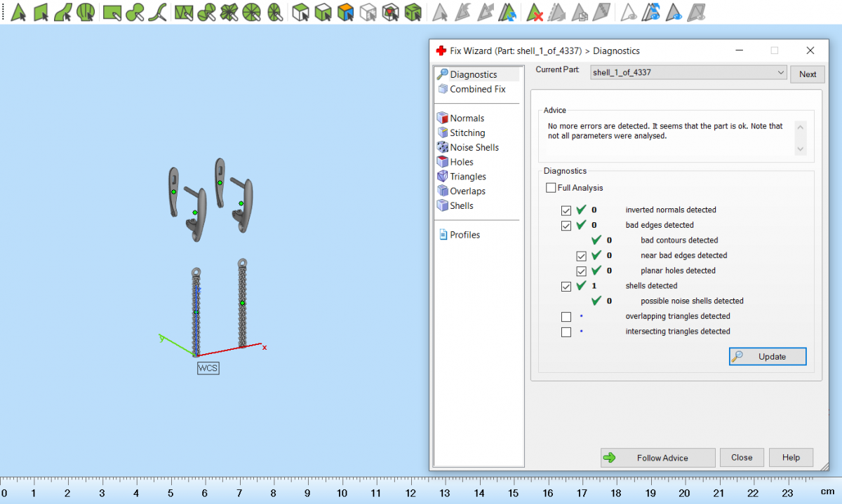Open the Stitching fix page
The image size is (842, 504).
tap(467, 132)
